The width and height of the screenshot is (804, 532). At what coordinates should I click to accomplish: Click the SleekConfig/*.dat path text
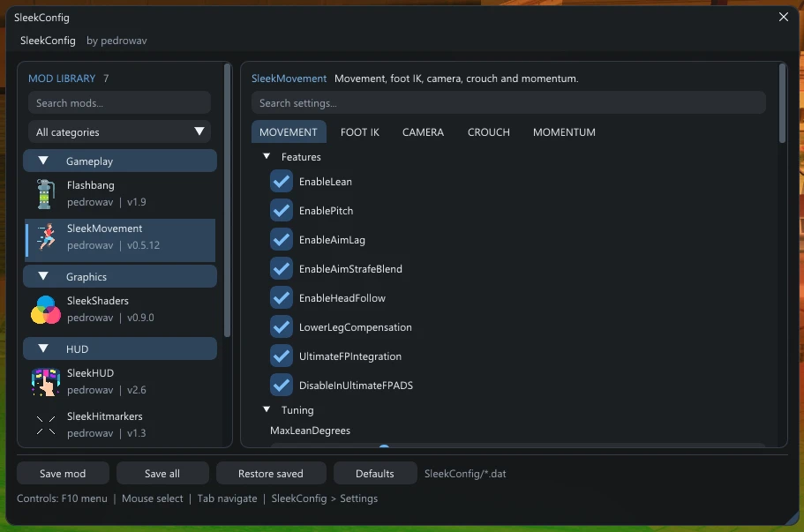465,474
